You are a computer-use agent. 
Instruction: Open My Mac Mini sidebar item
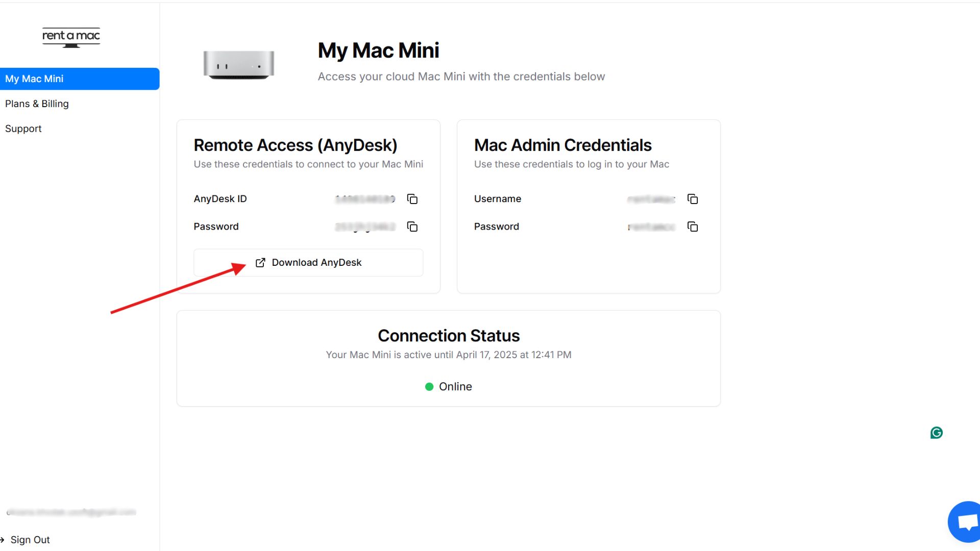coord(80,79)
